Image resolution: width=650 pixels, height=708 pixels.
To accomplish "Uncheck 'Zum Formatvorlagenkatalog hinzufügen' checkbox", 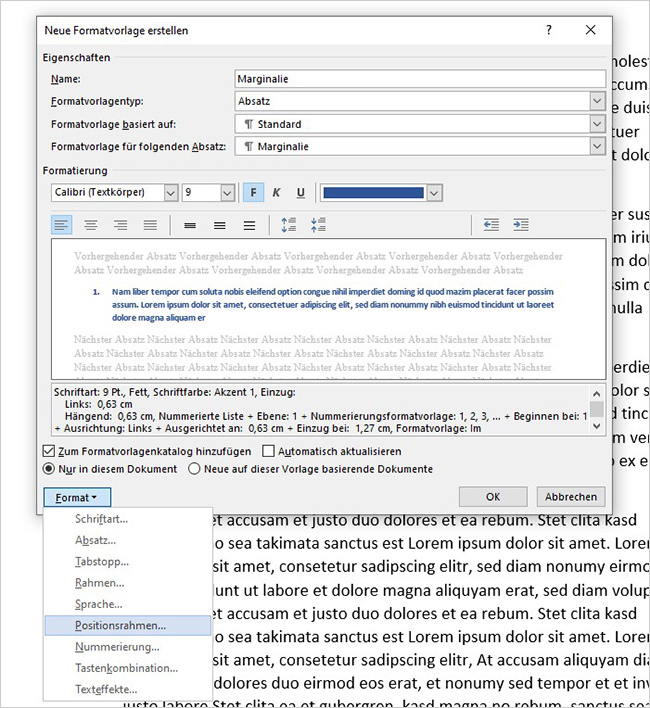I will pos(50,452).
